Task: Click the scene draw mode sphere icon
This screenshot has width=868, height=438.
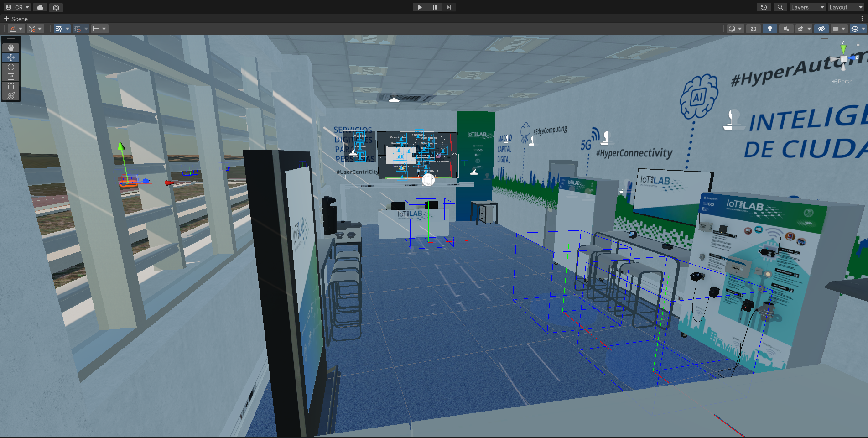Action: [732, 29]
